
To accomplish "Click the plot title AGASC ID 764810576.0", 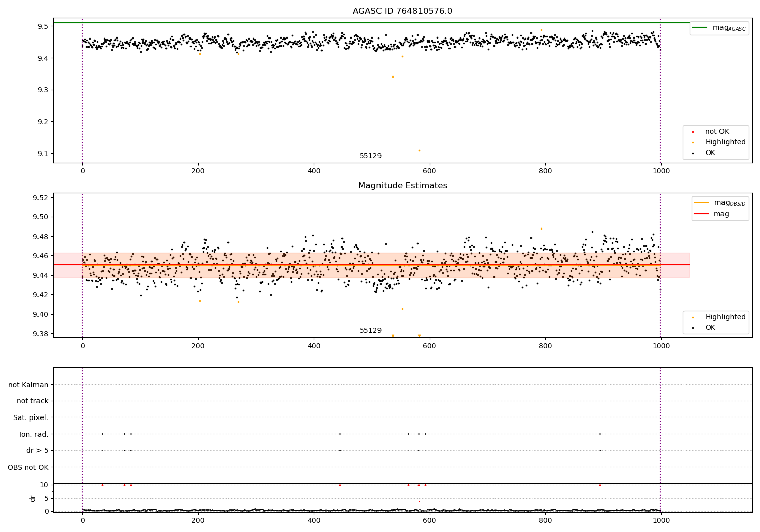I will [402, 11].
